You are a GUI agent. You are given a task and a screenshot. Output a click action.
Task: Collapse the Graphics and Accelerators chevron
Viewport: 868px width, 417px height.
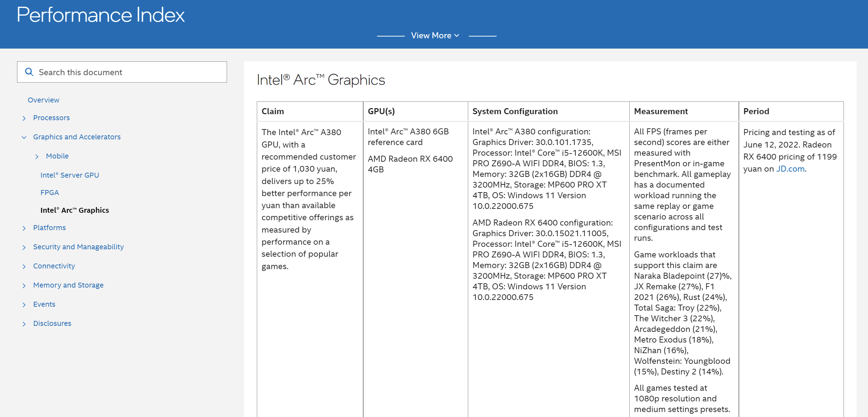pyautogui.click(x=24, y=137)
